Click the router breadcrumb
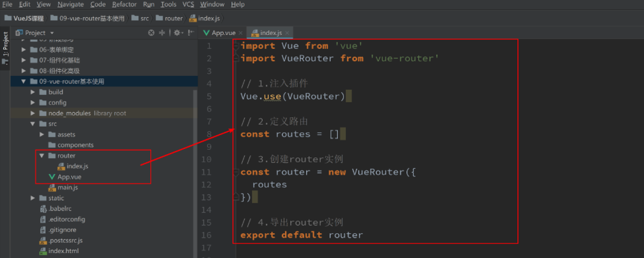The height and width of the screenshot is (258, 644). [x=169, y=18]
